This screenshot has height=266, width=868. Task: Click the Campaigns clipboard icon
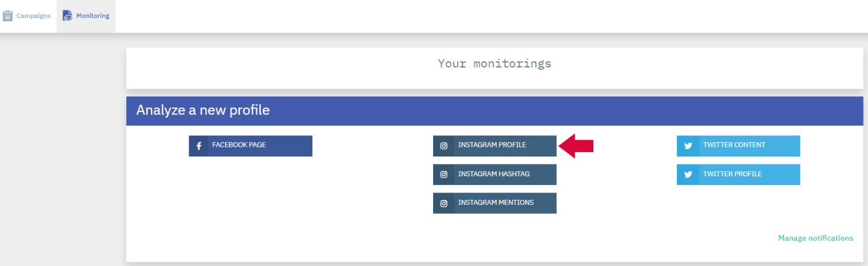7,15
